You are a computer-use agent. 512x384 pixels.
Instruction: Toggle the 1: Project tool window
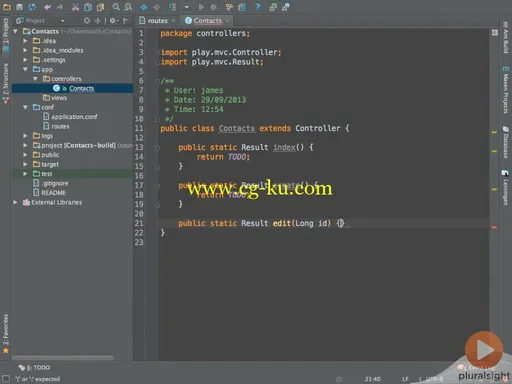pyautogui.click(x=6, y=35)
